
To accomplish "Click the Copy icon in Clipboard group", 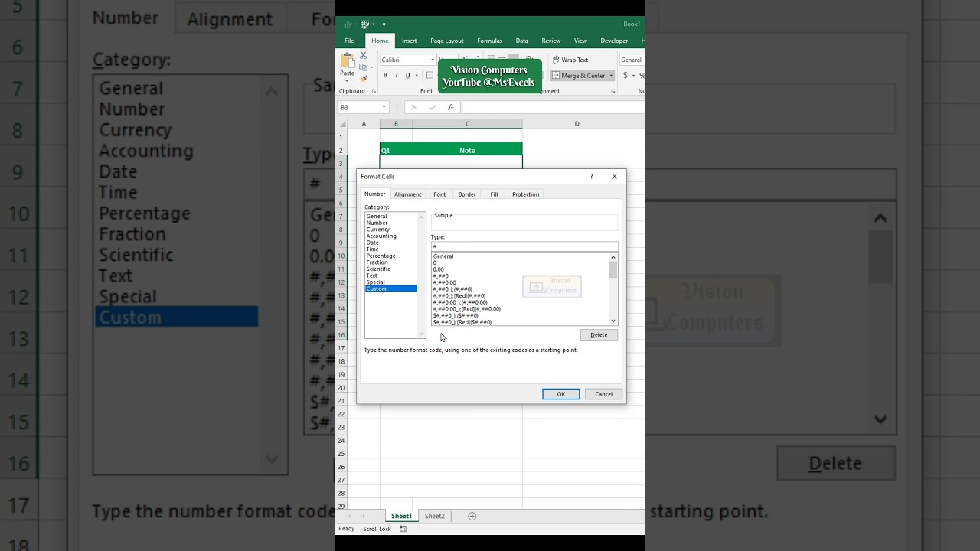I will coord(363,66).
